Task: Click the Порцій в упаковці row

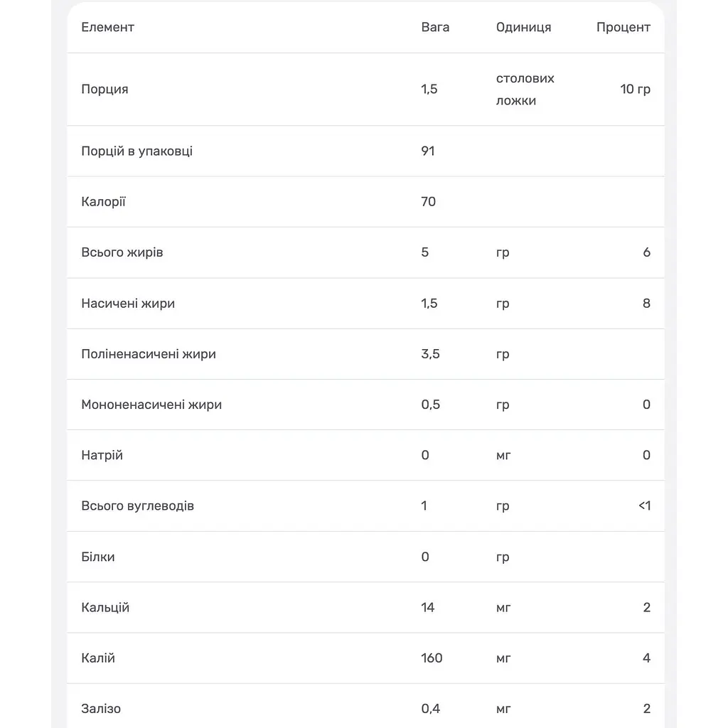Action: 366,151
